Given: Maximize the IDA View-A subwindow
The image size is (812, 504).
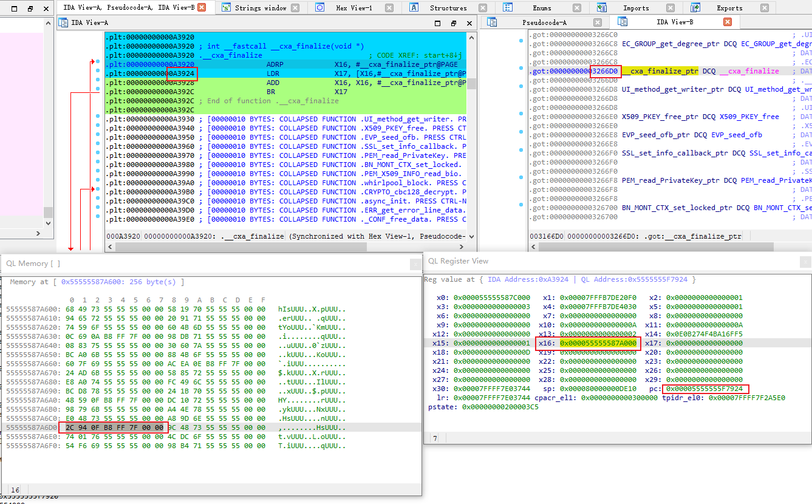Looking at the screenshot, I should [438, 23].
